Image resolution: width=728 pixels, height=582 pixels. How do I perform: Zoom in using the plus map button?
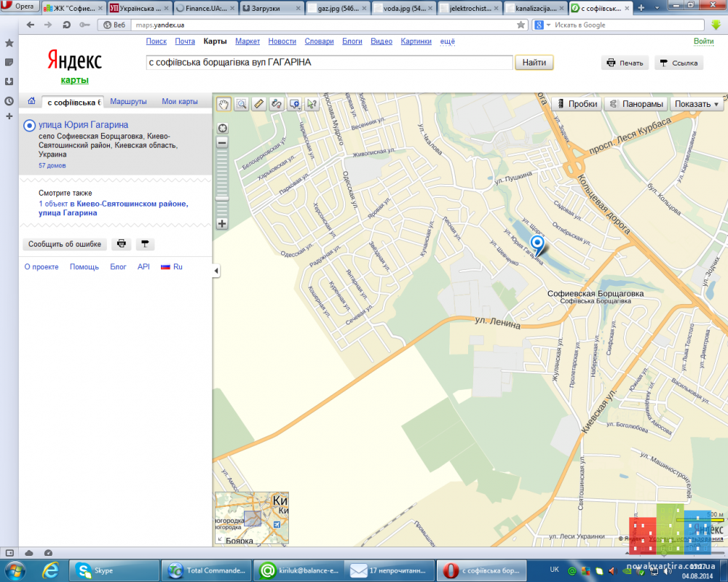(222, 223)
